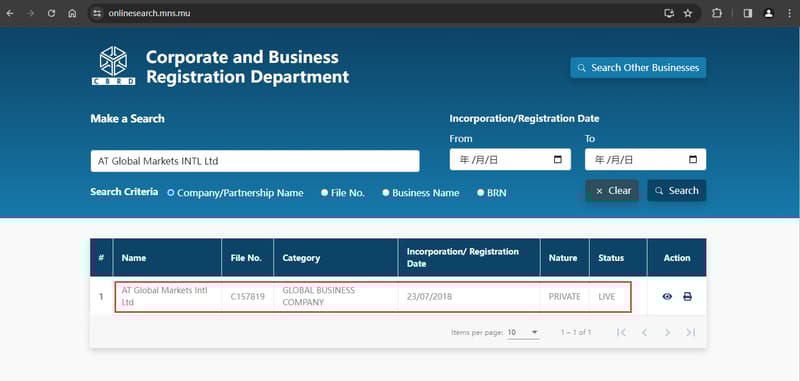Open the browser profile icon
This screenshot has height=381, width=800.
point(768,13)
